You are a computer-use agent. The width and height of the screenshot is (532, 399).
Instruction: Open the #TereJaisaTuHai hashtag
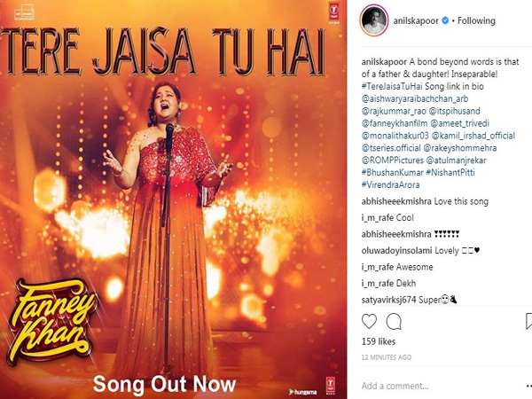click(392, 86)
